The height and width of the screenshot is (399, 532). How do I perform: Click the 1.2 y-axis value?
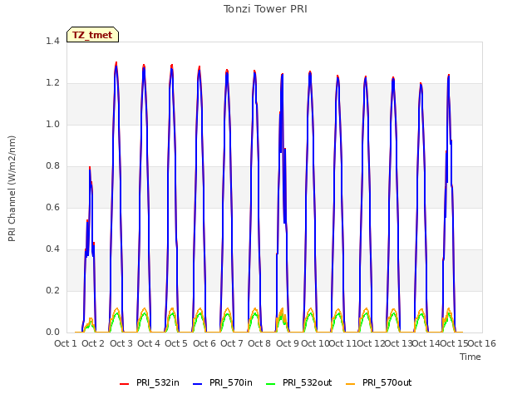tap(52, 83)
